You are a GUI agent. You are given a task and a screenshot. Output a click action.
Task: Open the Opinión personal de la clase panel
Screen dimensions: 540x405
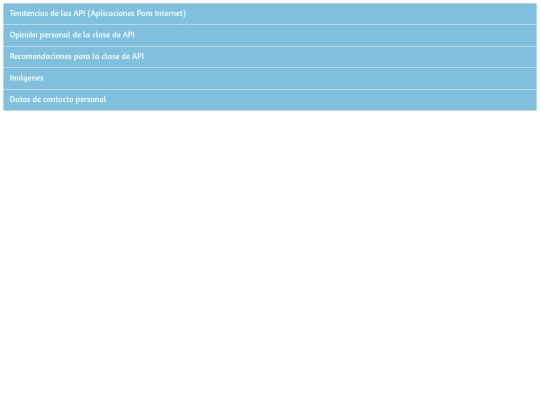click(x=270, y=35)
